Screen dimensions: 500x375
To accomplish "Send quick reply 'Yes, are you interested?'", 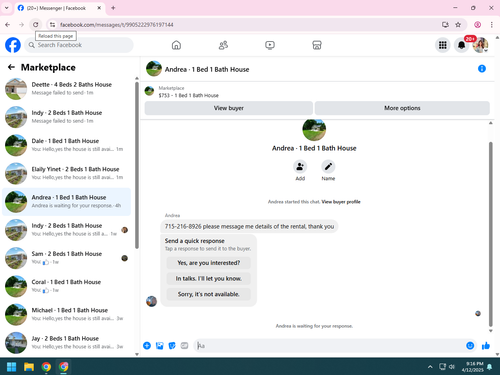I will pyautogui.click(x=209, y=263).
